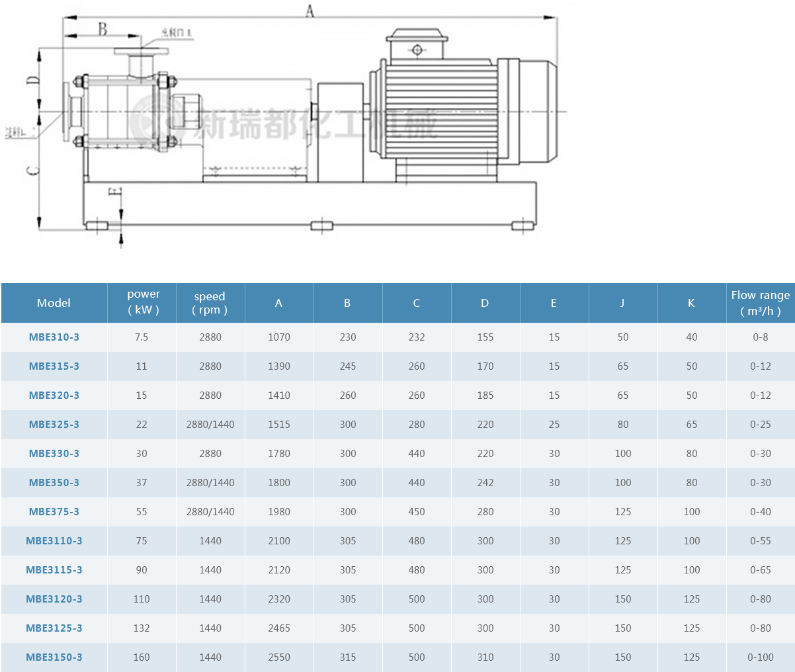Screen dimensions: 795x672
Task: Select the MBE3110-3 model link
Action: pyautogui.click(x=54, y=541)
